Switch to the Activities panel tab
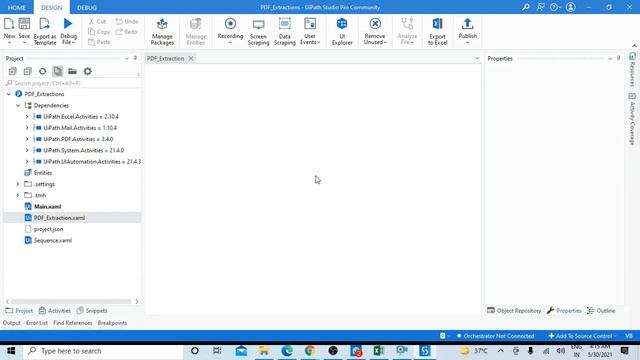 coord(55,311)
